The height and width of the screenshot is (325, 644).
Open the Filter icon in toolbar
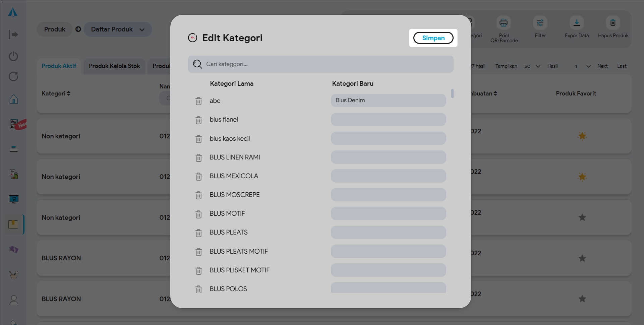pyautogui.click(x=540, y=23)
